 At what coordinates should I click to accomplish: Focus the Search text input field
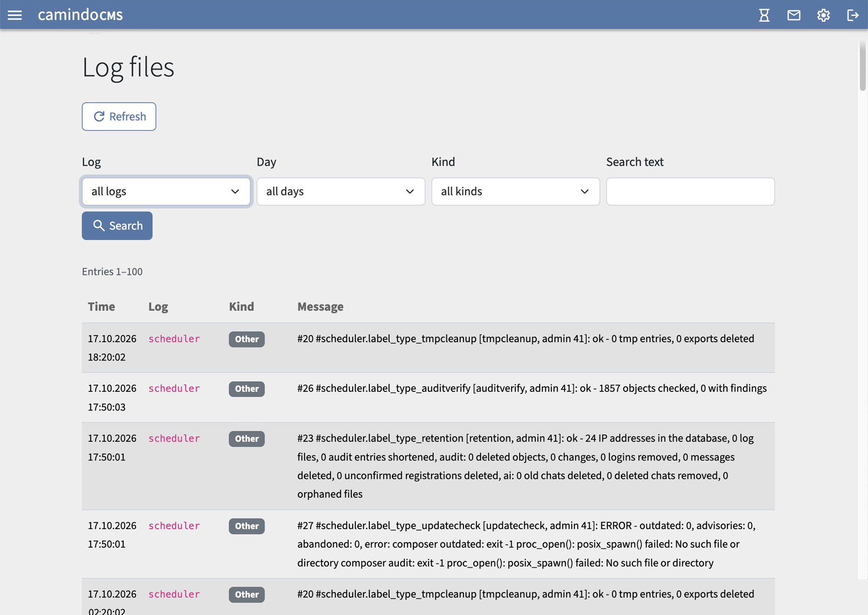pos(690,191)
